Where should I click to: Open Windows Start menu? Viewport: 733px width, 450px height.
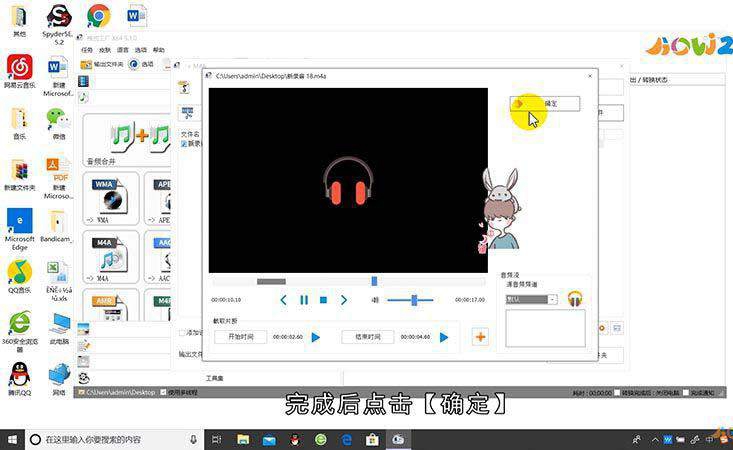tap(13, 440)
